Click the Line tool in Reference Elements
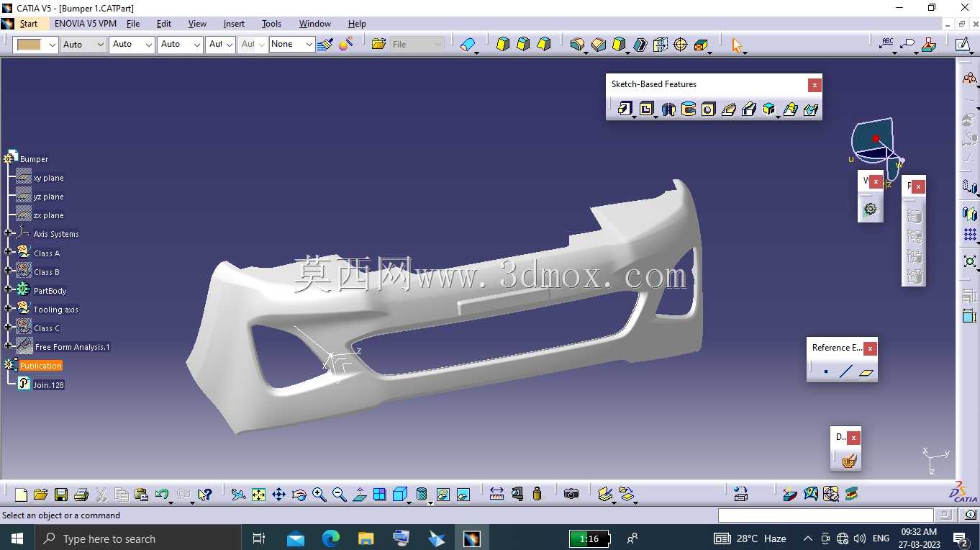The image size is (980, 550). pyautogui.click(x=846, y=372)
